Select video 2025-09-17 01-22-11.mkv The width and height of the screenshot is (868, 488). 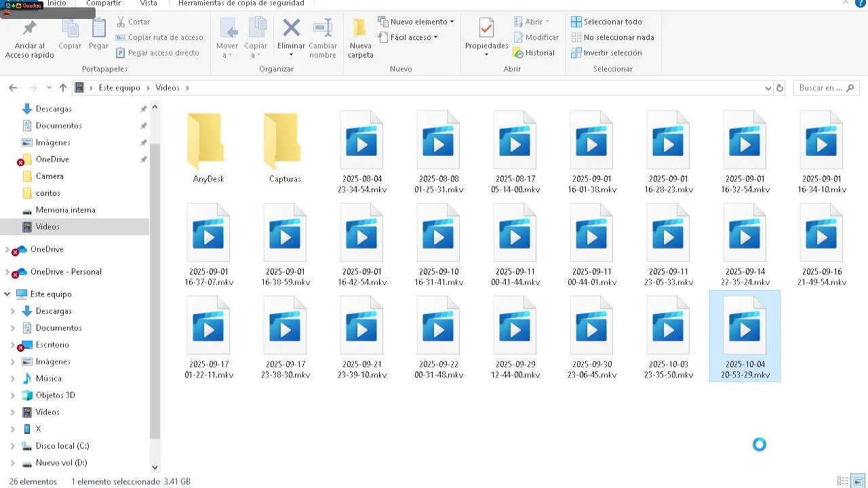[x=209, y=338]
